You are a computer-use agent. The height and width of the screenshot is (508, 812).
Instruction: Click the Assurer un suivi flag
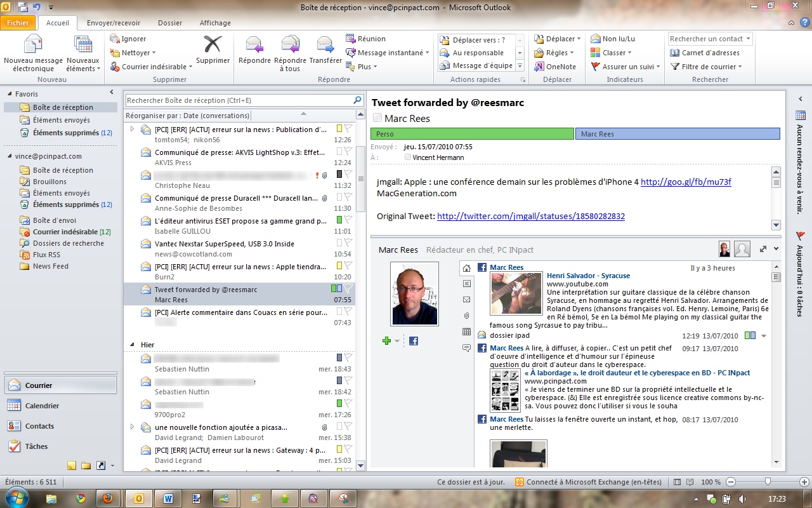[625, 67]
